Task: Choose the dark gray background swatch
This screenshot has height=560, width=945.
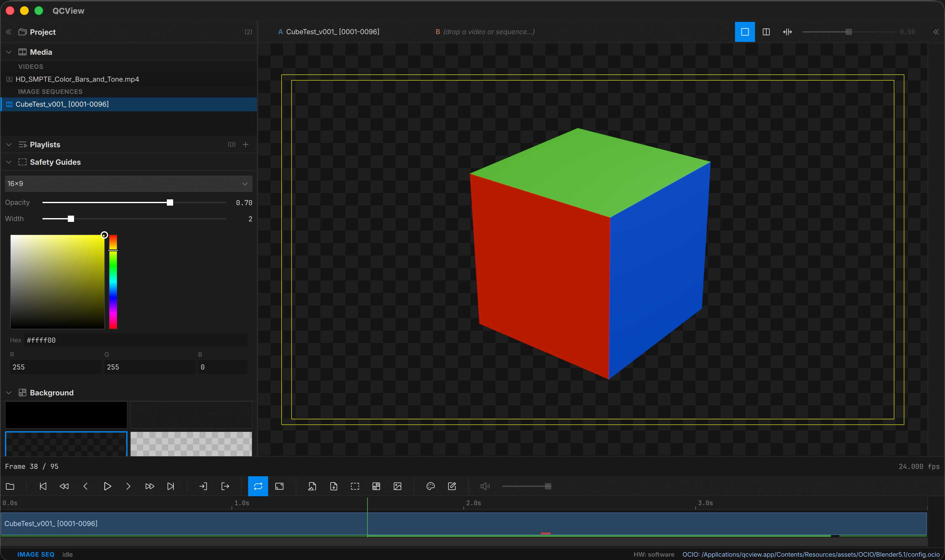Action: click(191, 415)
